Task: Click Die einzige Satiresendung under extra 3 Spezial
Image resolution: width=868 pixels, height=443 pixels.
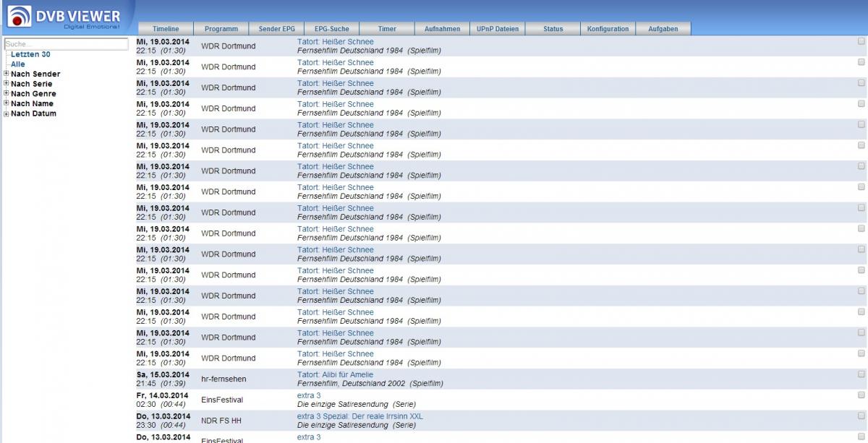Action: [357, 426]
